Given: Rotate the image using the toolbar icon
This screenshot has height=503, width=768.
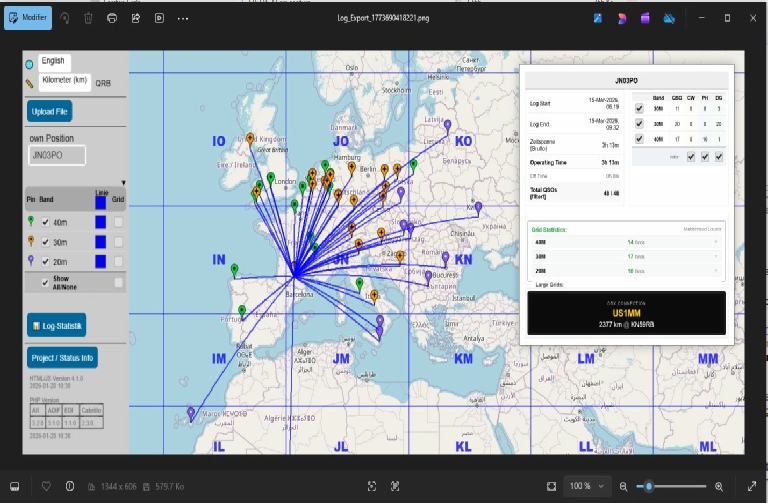Looking at the screenshot, I should click(x=65, y=18).
